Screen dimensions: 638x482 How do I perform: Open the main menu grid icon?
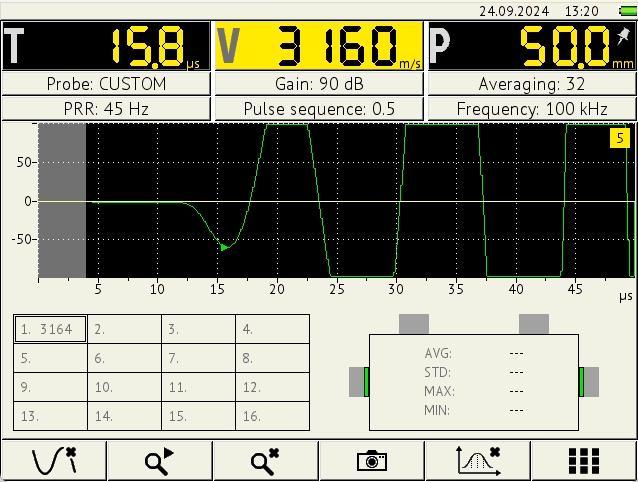(584, 460)
